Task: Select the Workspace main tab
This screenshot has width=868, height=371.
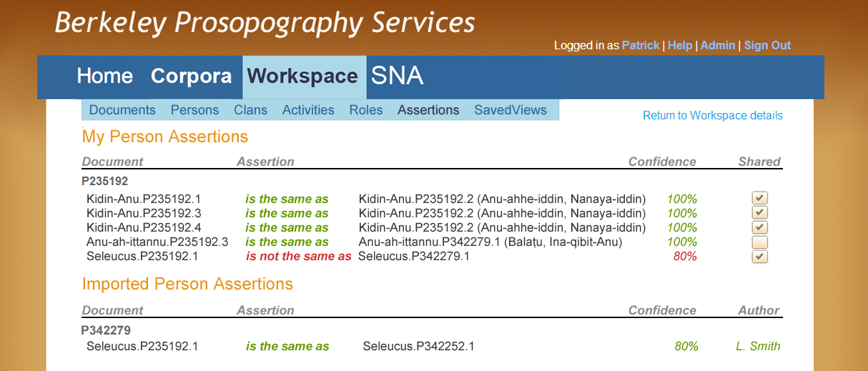Action: click(302, 76)
